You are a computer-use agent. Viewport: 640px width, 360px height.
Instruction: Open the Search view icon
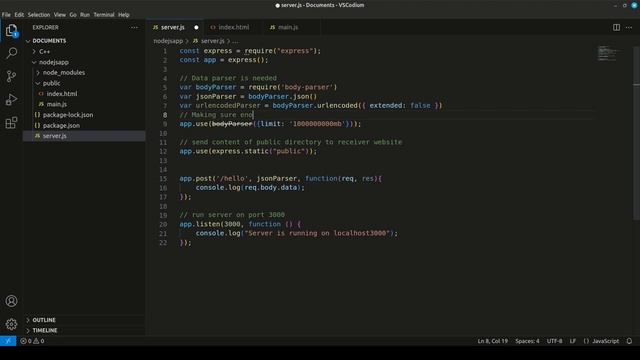(x=11, y=53)
